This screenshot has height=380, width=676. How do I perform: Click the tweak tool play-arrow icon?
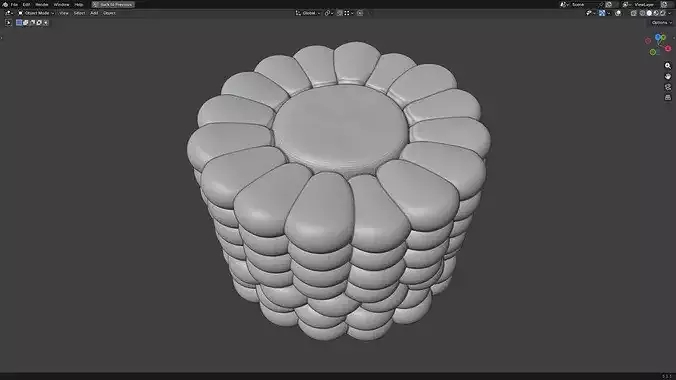pos(8,22)
